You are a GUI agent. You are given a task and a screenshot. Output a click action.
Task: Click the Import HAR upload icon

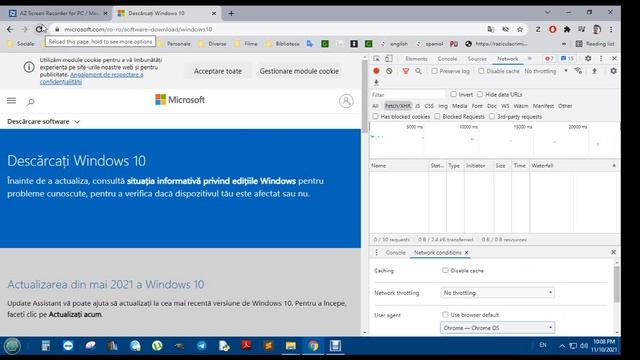click(x=594, y=71)
